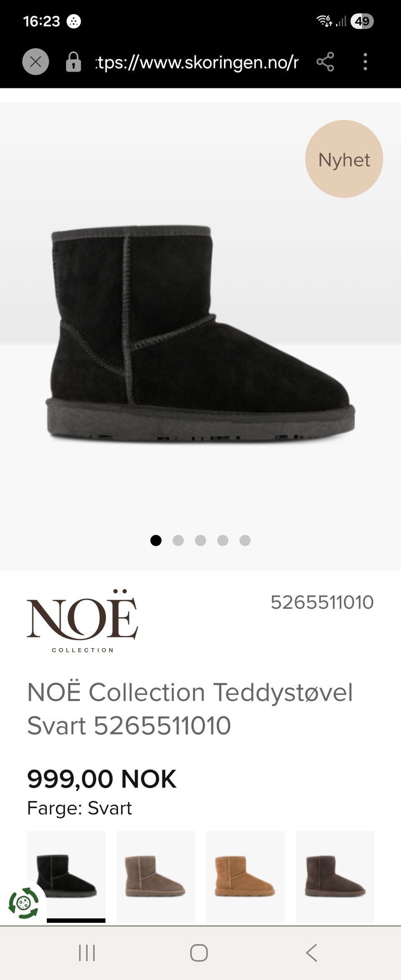Image resolution: width=401 pixels, height=980 pixels.
Task: Tap the skoringen.no URL address field
Action: click(x=197, y=62)
